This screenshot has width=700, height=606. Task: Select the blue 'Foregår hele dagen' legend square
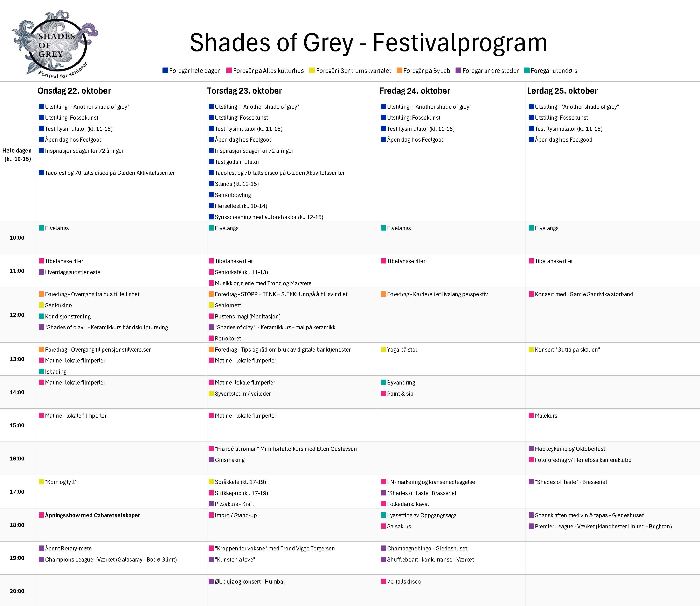tap(165, 71)
